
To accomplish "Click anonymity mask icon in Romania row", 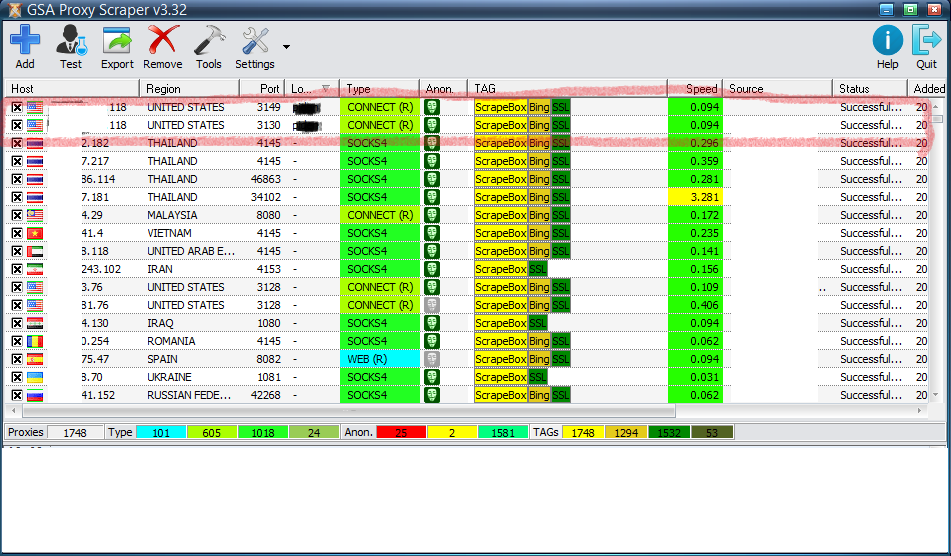I will click(431, 341).
